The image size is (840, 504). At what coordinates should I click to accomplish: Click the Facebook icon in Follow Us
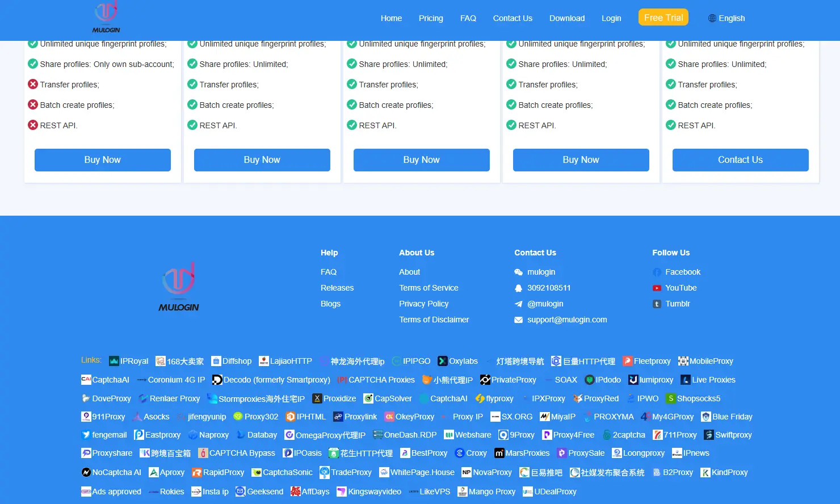pos(657,272)
